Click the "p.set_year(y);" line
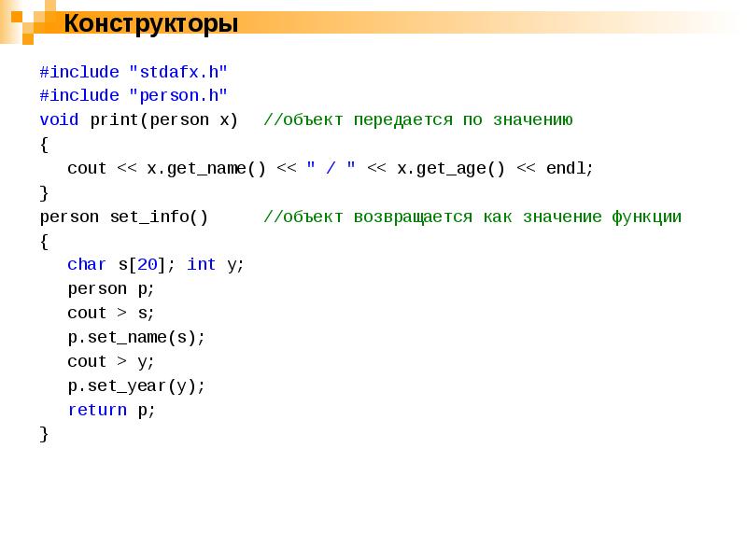This screenshot has width=747, height=560. point(136,385)
